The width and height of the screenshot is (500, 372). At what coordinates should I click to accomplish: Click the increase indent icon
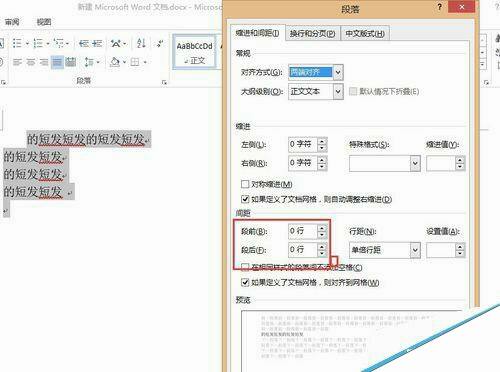point(97,43)
